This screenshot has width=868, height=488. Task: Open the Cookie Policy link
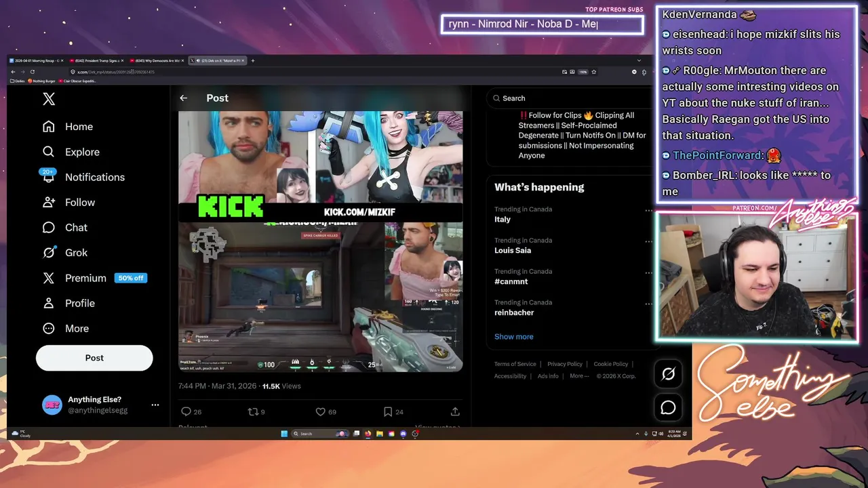(610, 364)
